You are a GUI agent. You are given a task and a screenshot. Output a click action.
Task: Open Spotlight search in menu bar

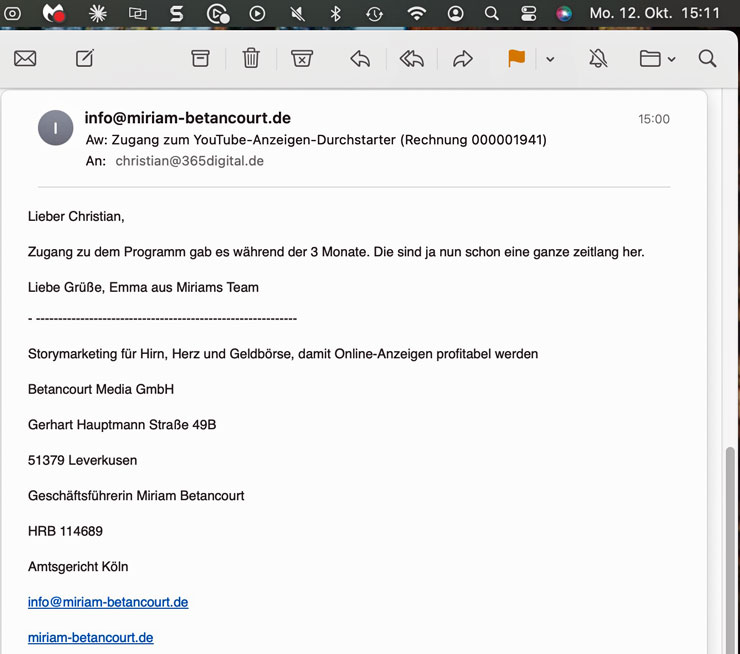(491, 13)
